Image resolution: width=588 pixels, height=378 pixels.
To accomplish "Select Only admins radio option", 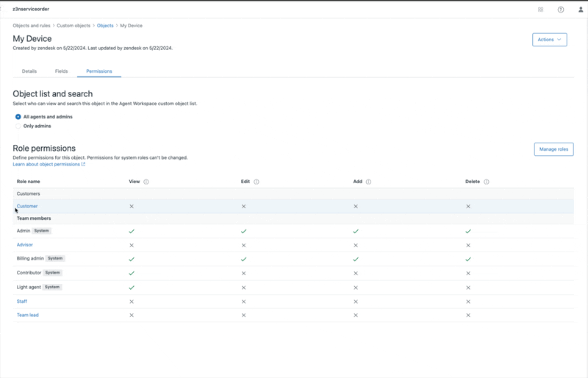I will [x=18, y=126].
